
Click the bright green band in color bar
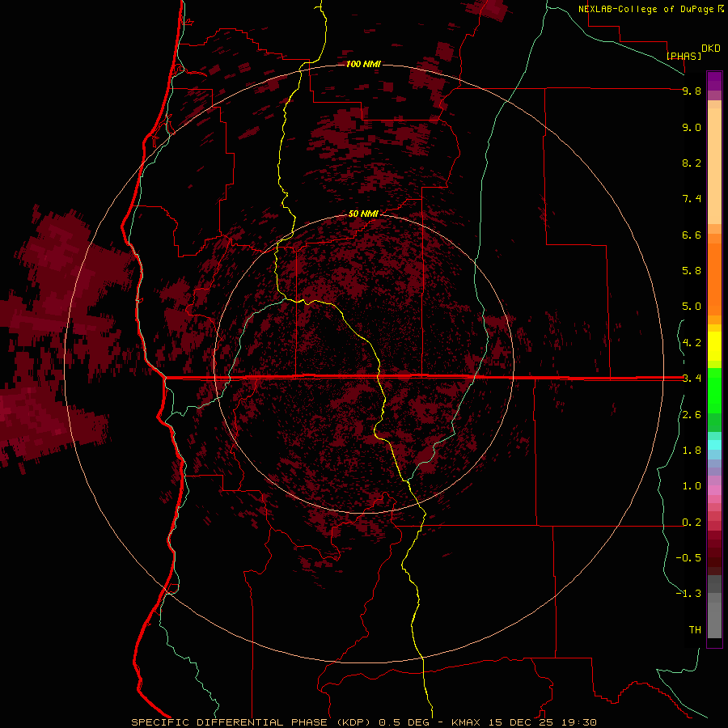click(714, 391)
